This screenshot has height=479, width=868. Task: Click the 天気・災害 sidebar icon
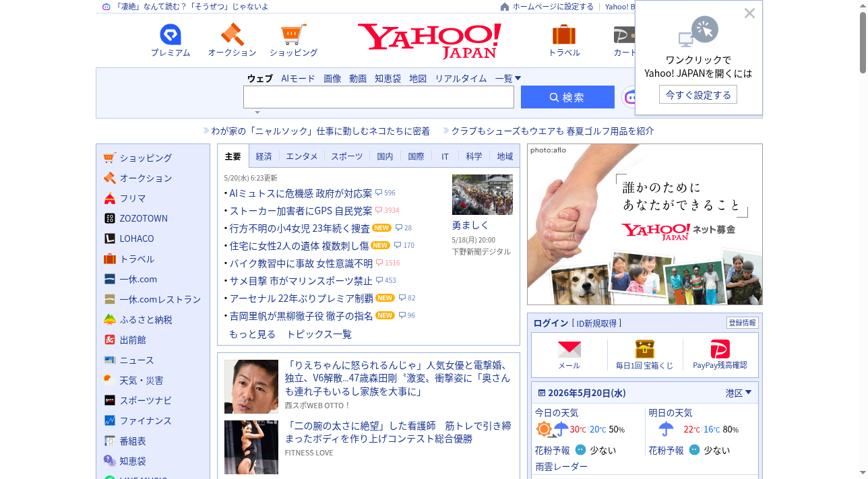[x=110, y=380]
